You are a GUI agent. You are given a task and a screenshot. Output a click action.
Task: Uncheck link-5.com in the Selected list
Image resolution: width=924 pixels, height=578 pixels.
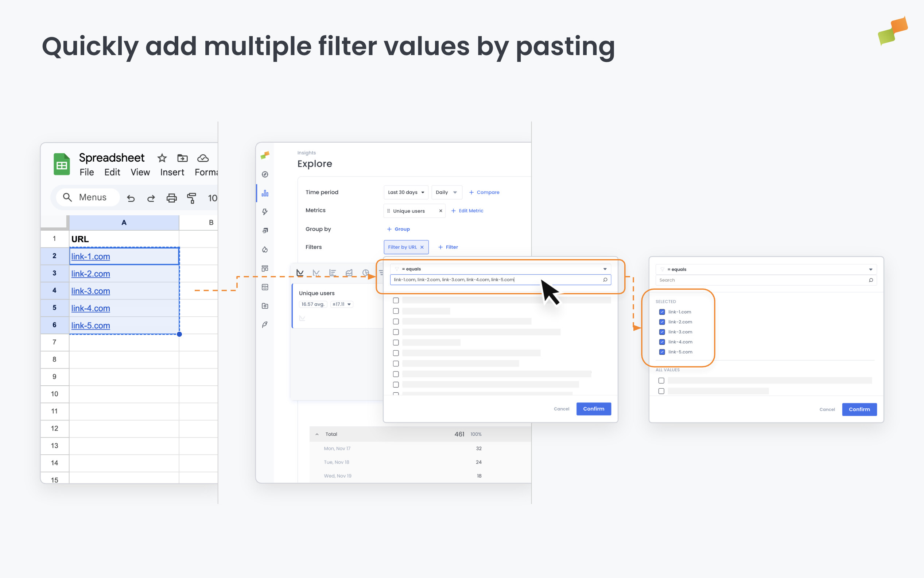(662, 352)
